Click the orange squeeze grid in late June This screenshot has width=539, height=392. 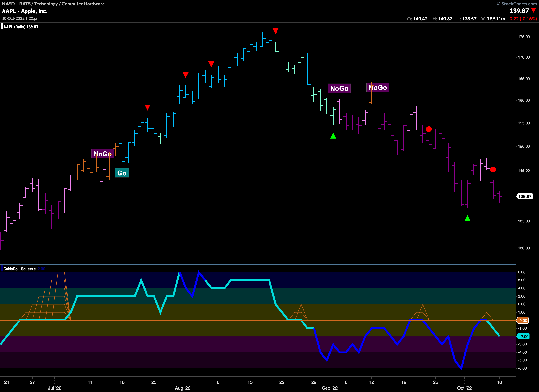pyautogui.click(x=45, y=296)
